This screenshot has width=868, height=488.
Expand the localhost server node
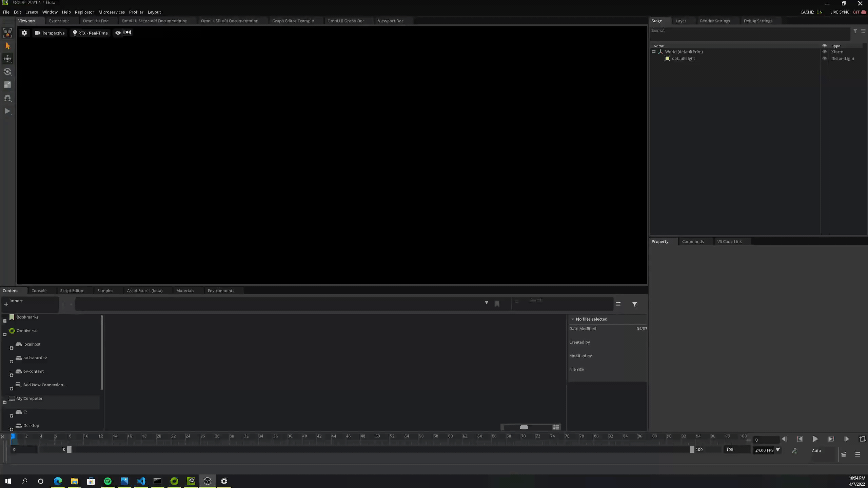pos(12,348)
